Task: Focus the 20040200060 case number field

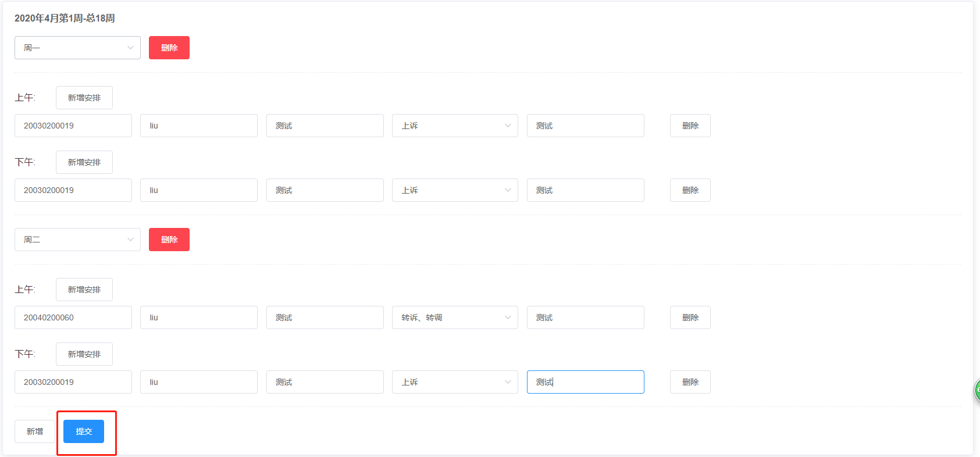Action: coord(73,317)
